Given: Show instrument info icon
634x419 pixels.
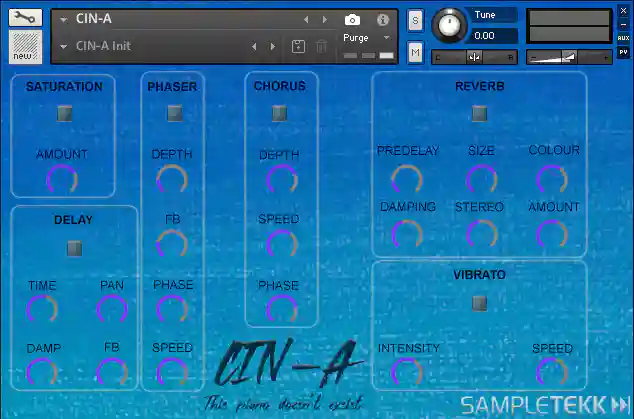Looking at the screenshot, I should point(383,19).
